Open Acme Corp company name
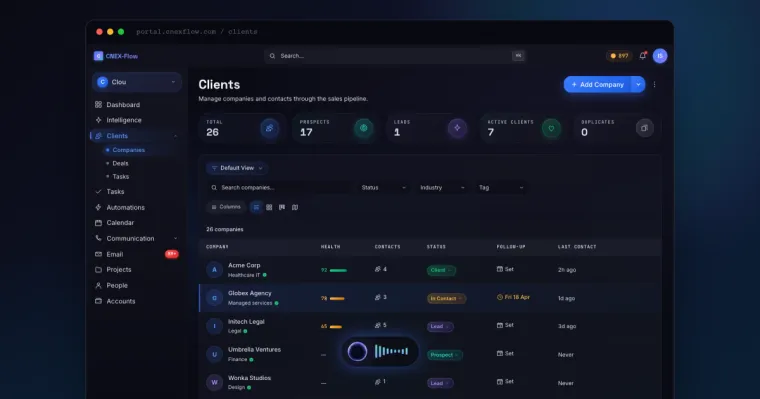Viewport: 760px width, 399px height. point(244,265)
